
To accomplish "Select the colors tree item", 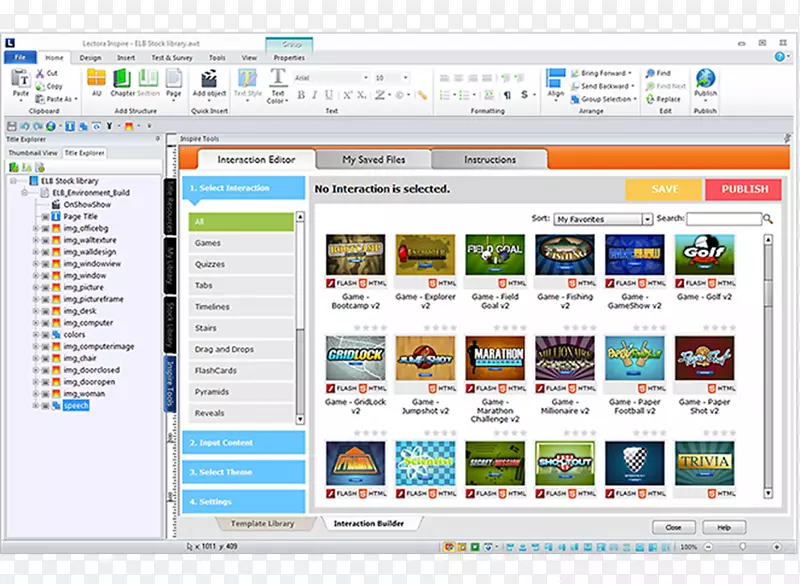I will (x=74, y=335).
